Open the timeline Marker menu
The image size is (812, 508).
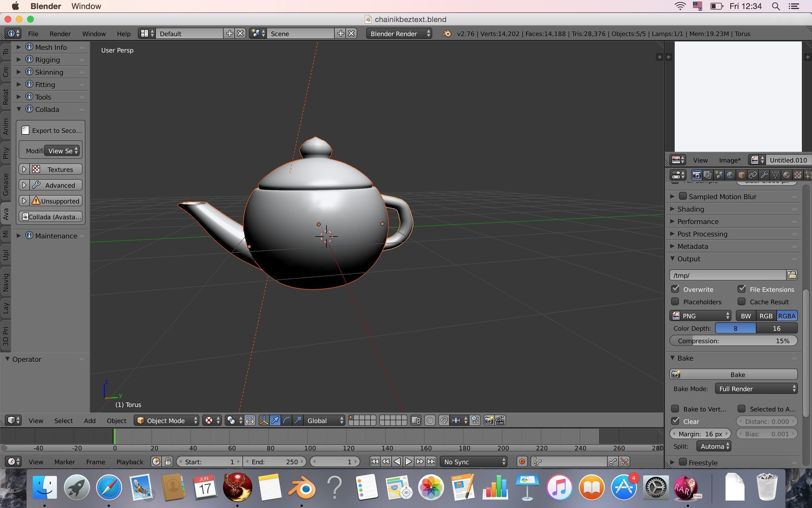pos(64,462)
